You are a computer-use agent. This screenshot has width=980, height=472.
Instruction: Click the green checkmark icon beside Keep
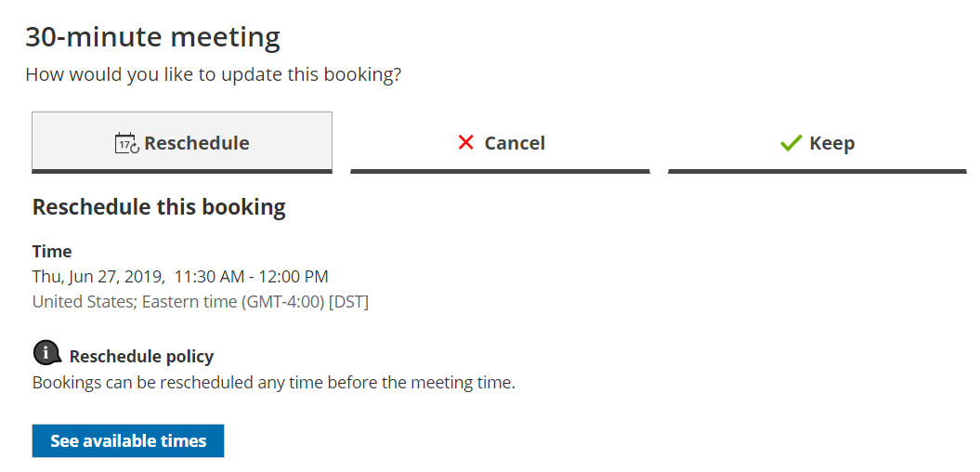(791, 143)
